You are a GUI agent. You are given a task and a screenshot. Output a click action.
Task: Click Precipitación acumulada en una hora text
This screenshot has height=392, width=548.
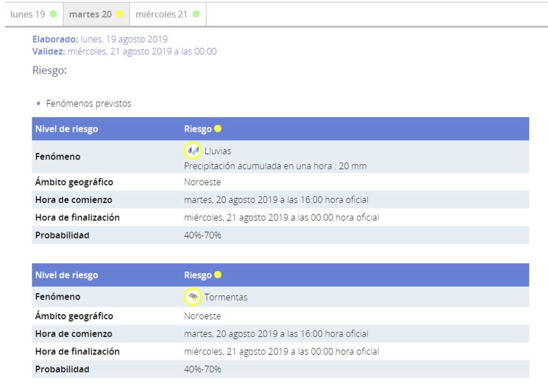click(x=275, y=166)
